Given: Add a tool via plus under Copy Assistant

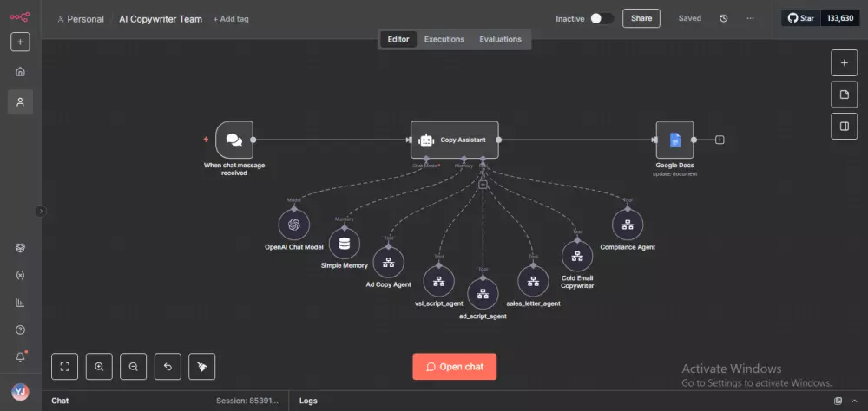Looking at the screenshot, I should tap(483, 184).
